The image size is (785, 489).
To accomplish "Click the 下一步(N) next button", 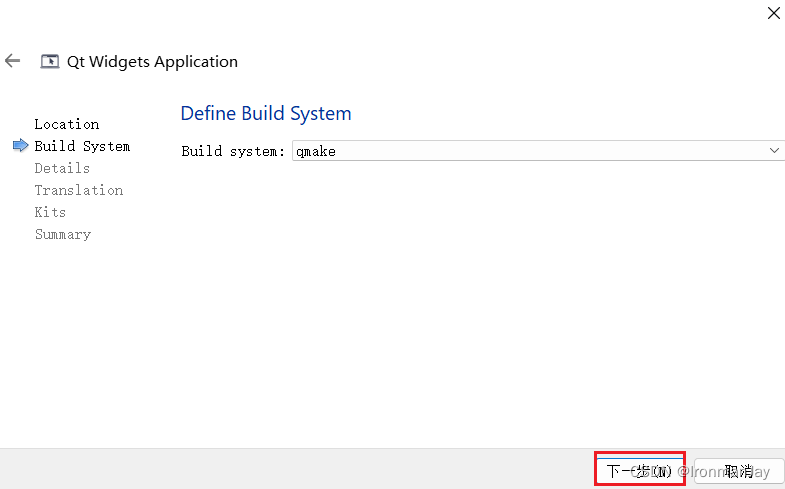I will click(640, 470).
